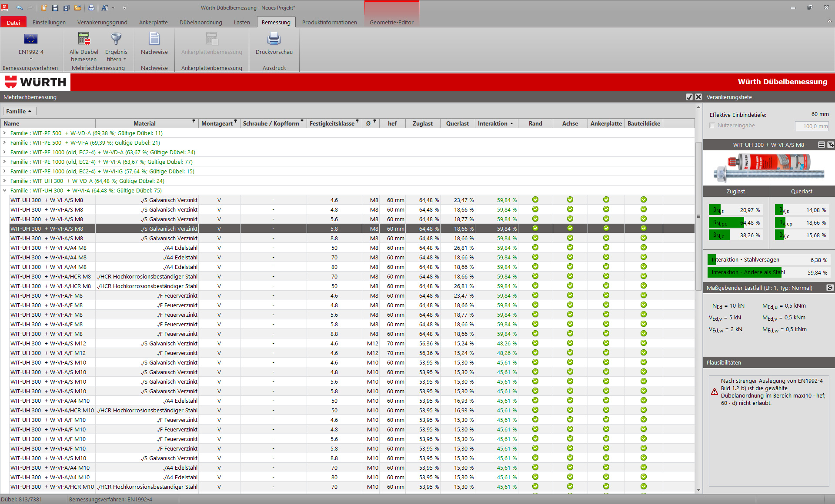Viewport: 835px width, 504px height.
Task: Open the Geometrie-Editor tab
Action: point(391,22)
